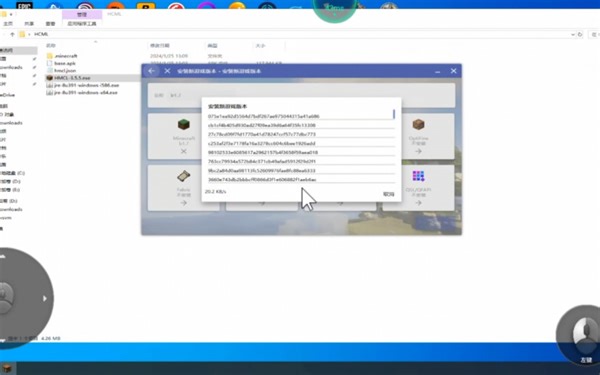Sort files by the 类型 column
The width and height of the screenshot is (600, 375).
pos(212,46)
